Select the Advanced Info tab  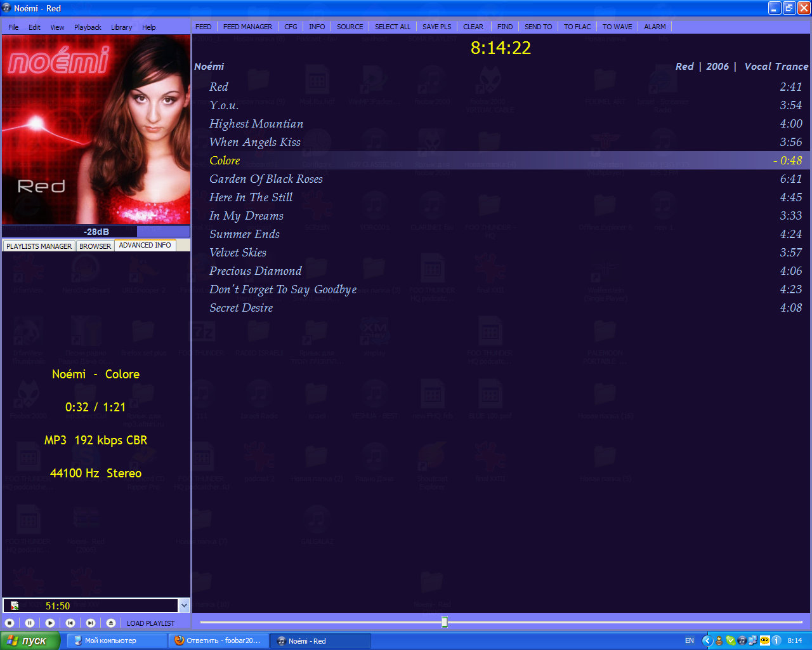coord(145,245)
